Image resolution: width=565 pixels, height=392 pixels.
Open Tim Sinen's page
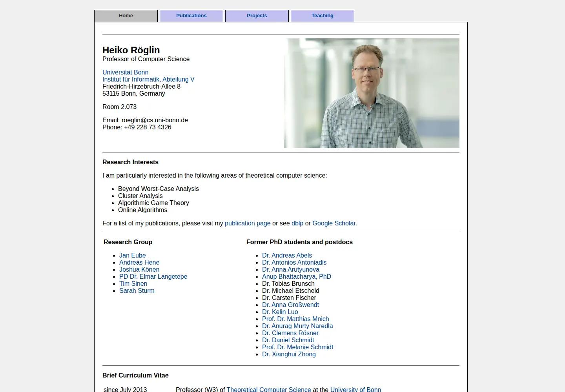(133, 283)
